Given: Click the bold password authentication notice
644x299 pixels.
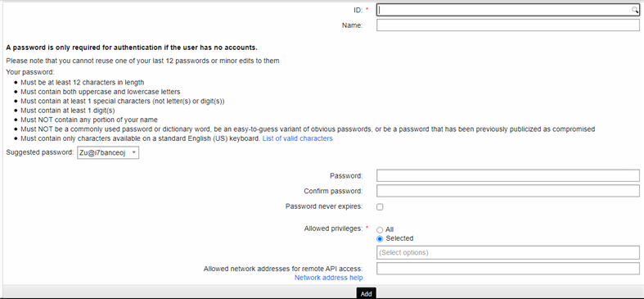Looking at the screenshot, I should pos(132,48).
